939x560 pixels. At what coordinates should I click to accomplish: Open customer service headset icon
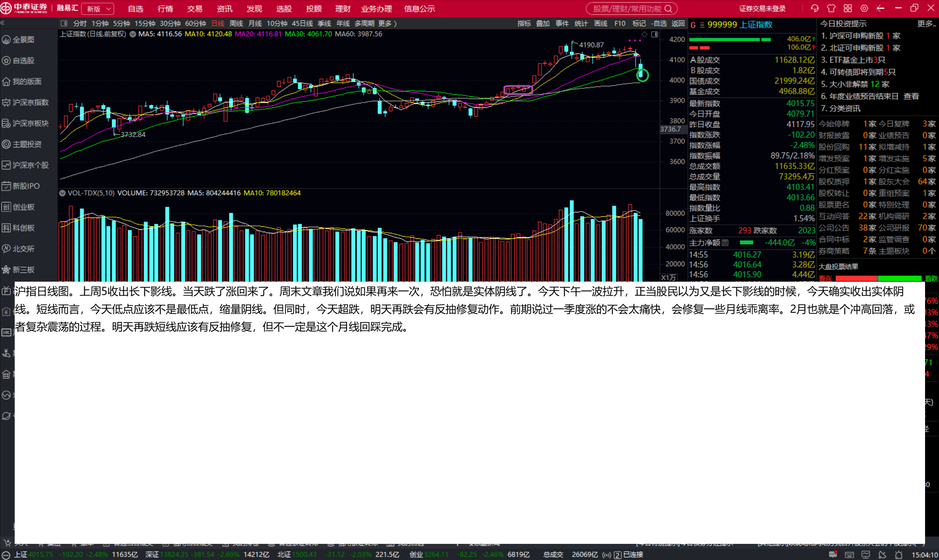(814, 8)
